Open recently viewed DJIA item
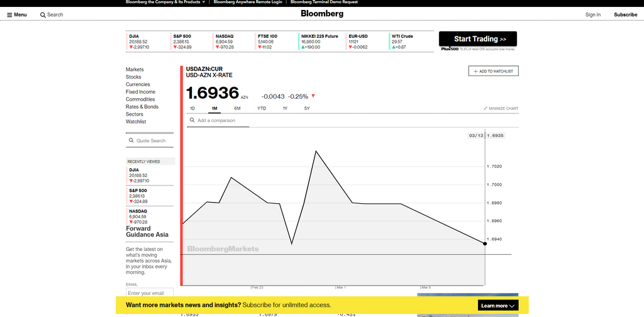Screen dimensions: 644x317 (x=150, y=175)
